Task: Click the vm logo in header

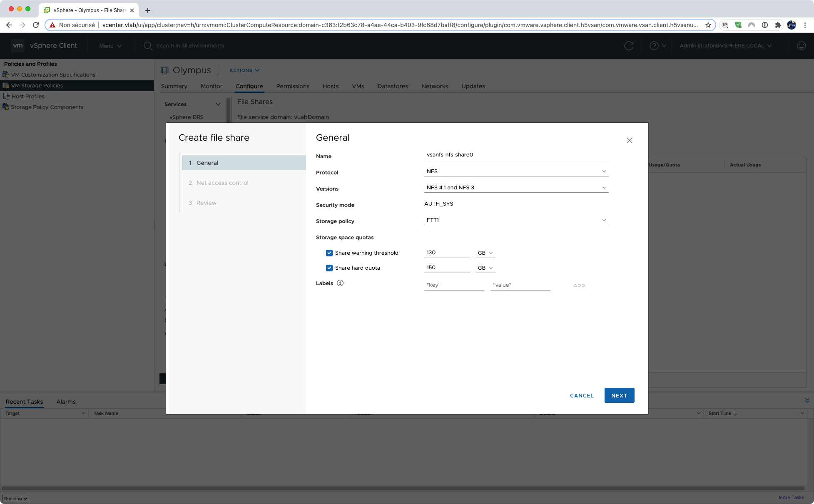Action: [x=18, y=45]
